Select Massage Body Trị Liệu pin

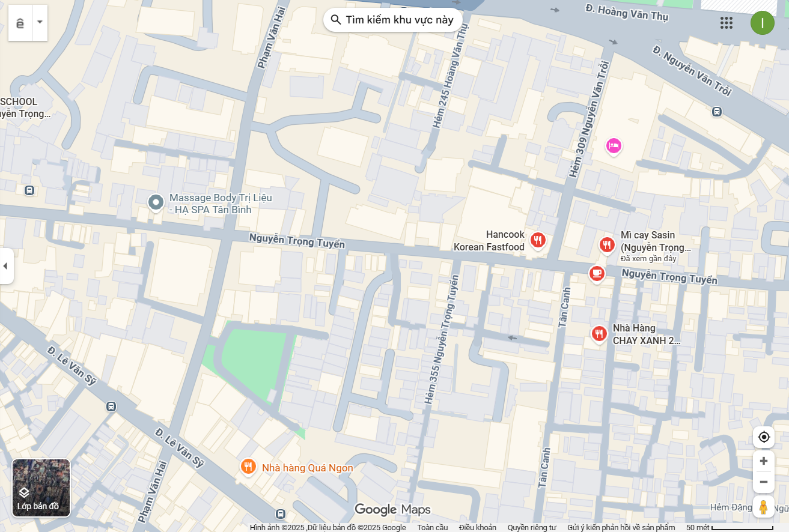click(x=156, y=203)
